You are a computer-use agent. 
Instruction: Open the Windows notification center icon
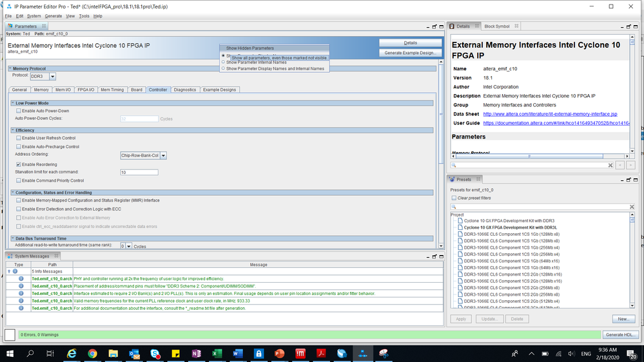coord(631,354)
